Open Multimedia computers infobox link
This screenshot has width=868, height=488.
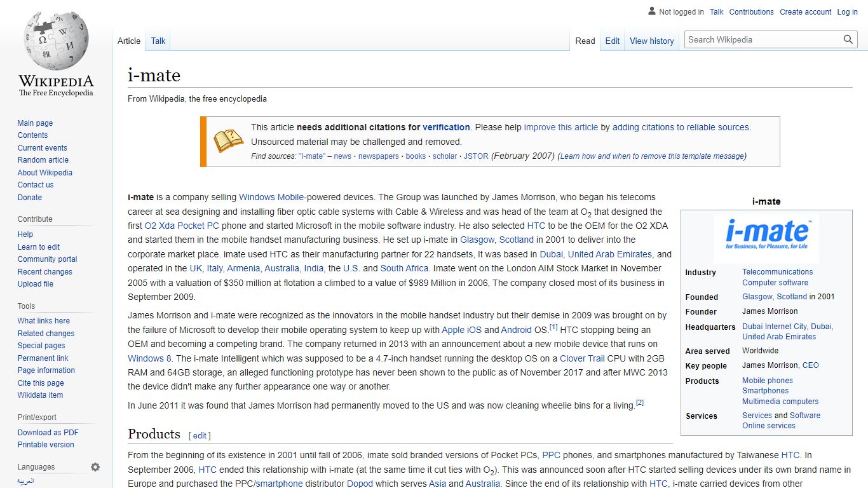tap(780, 402)
